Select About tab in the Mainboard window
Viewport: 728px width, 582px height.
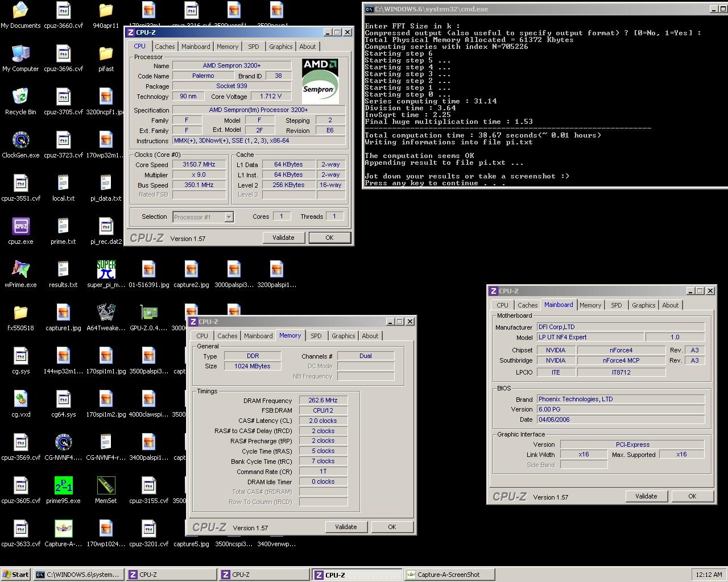(671, 305)
